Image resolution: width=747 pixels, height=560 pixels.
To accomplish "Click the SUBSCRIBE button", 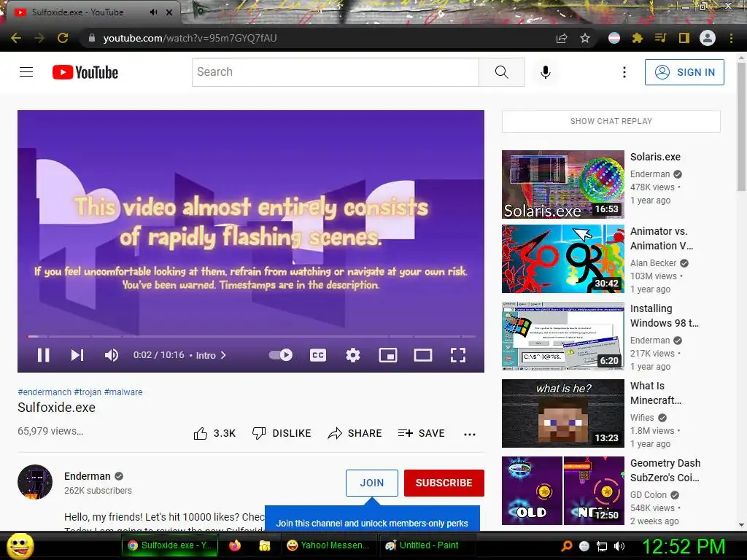I will [x=444, y=483].
